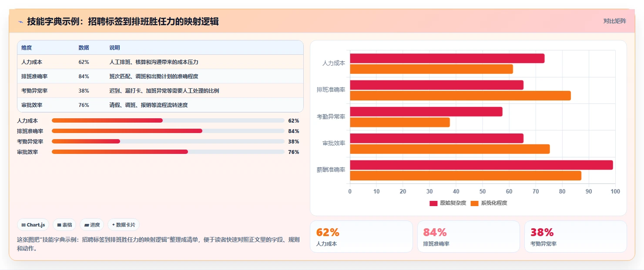Click the 对比矩阵 label in the header
Viewport: 644px width, 270px height.
click(614, 21)
